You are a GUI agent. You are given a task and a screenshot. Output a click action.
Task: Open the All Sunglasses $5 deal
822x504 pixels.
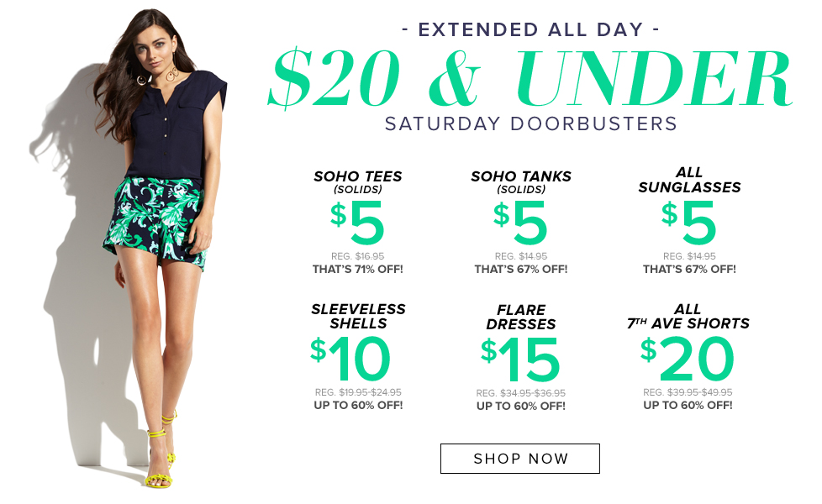(x=689, y=221)
